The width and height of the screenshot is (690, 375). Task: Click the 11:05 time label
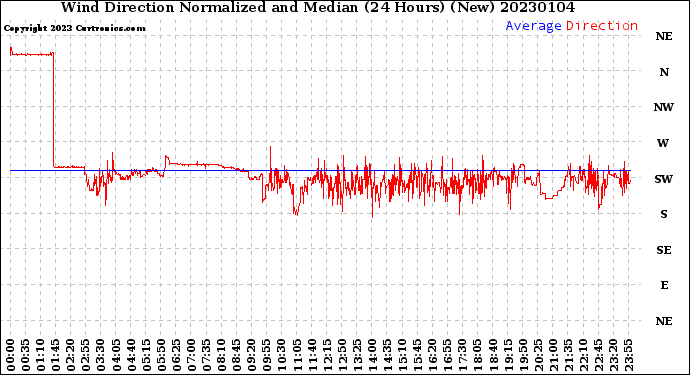297,355
